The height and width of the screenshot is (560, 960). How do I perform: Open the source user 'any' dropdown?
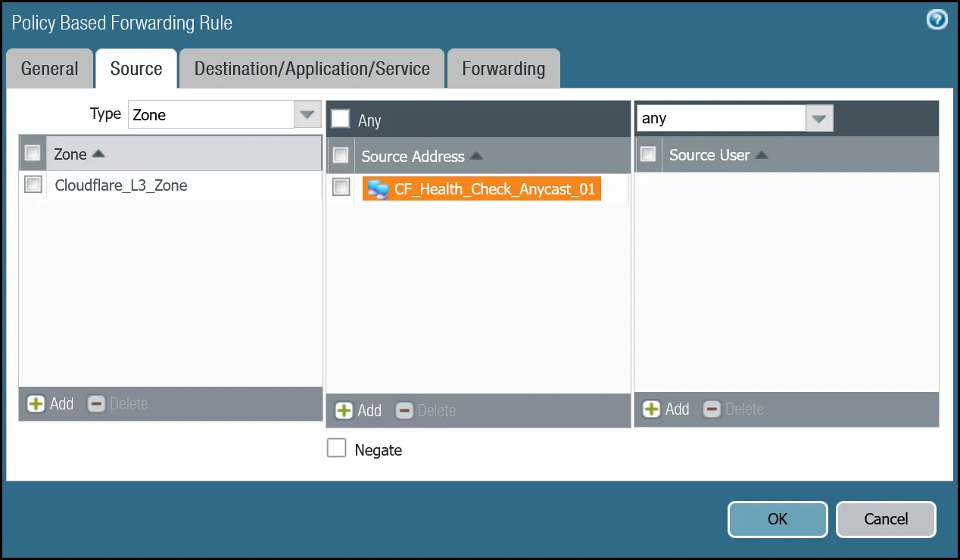(818, 119)
